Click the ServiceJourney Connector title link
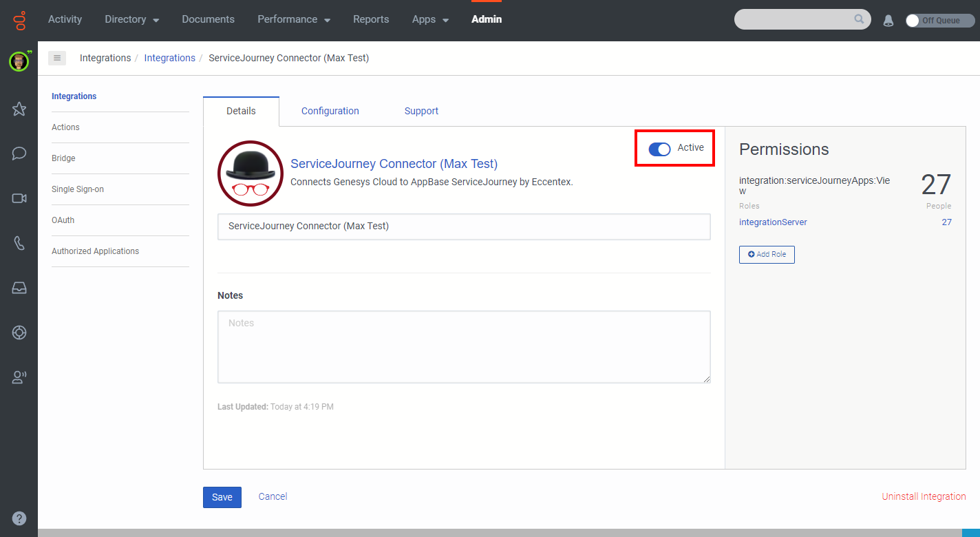 pos(394,164)
